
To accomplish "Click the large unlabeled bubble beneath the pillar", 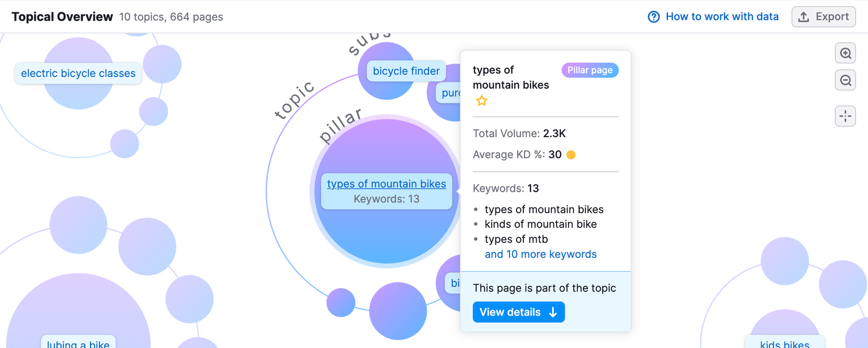I will [398, 311].
